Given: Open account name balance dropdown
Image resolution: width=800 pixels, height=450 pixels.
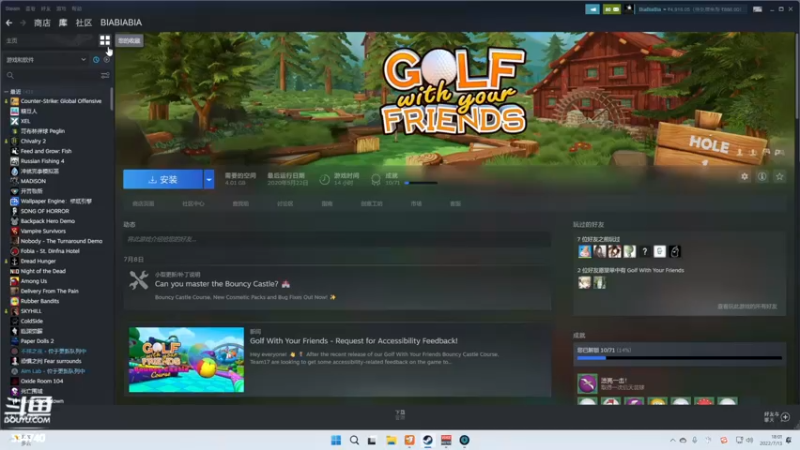Looking at the screenshot, I should click(x=690, y=9).
